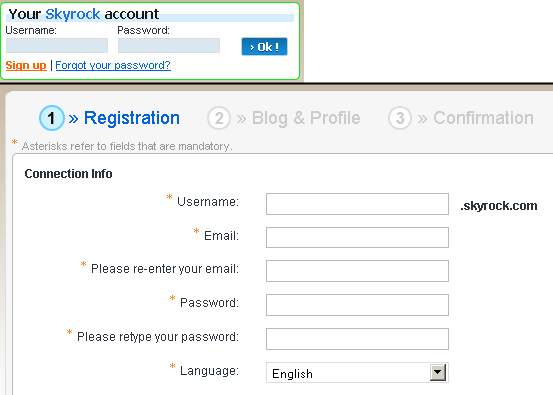Focus the login Password field

click(169, 45)
